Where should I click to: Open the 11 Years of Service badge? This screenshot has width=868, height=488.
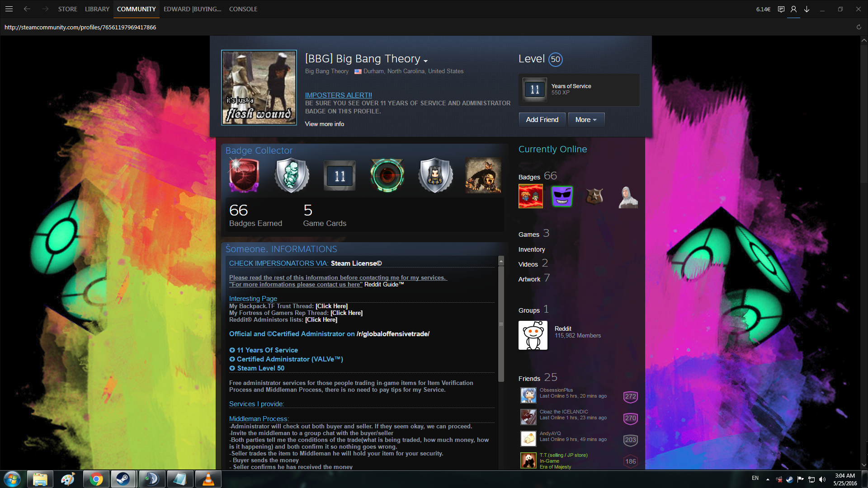coord(535,89)
